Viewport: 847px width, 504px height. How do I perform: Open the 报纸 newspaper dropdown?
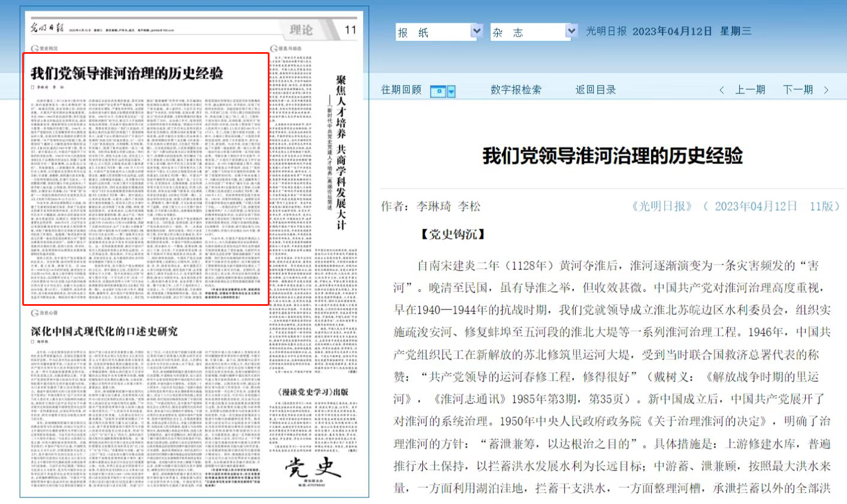(439, 32)
